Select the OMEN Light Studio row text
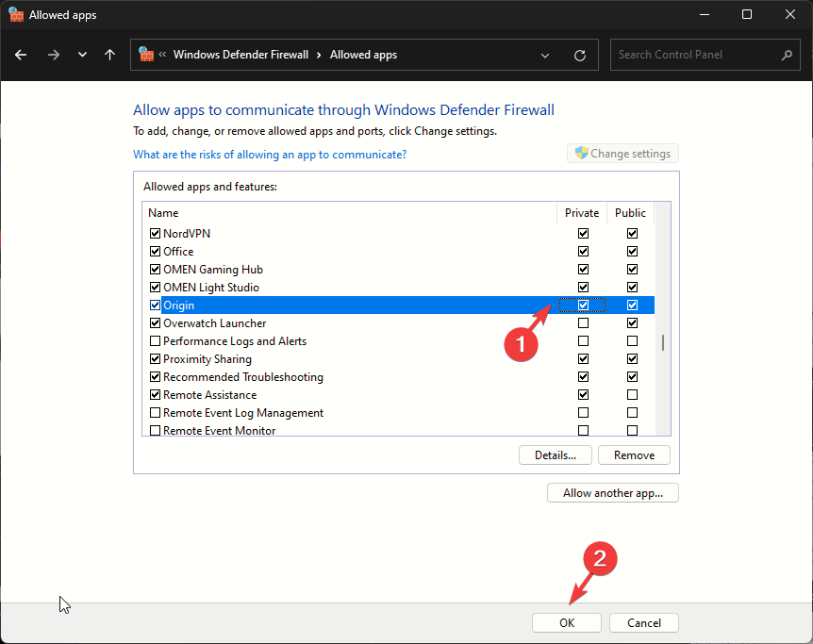813x644 pixels. 211,288
